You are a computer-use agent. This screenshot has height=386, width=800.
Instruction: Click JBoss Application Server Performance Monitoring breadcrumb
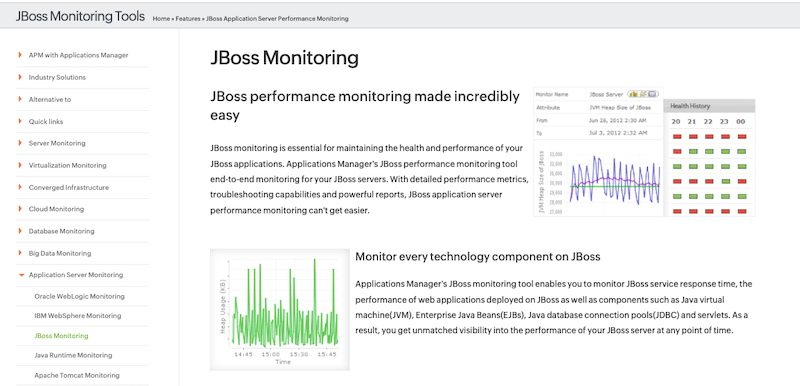[278, 18]
